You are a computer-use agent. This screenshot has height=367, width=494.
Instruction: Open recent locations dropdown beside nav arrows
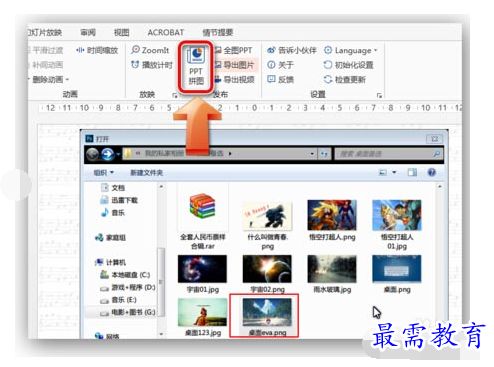tap(118, 154)
